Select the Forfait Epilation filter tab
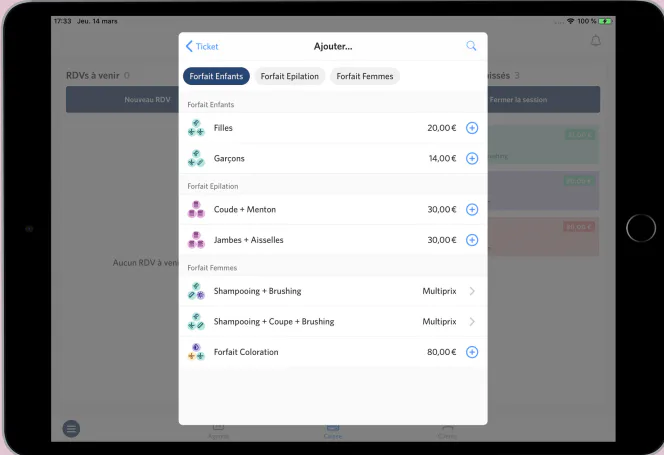 [x=290, y=76]
